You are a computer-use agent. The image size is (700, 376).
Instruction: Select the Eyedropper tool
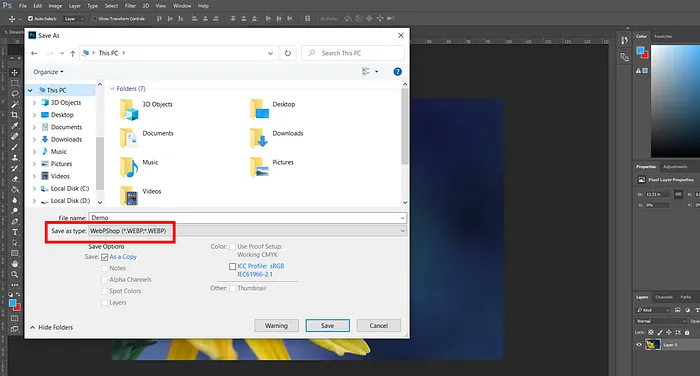[14, 126]
